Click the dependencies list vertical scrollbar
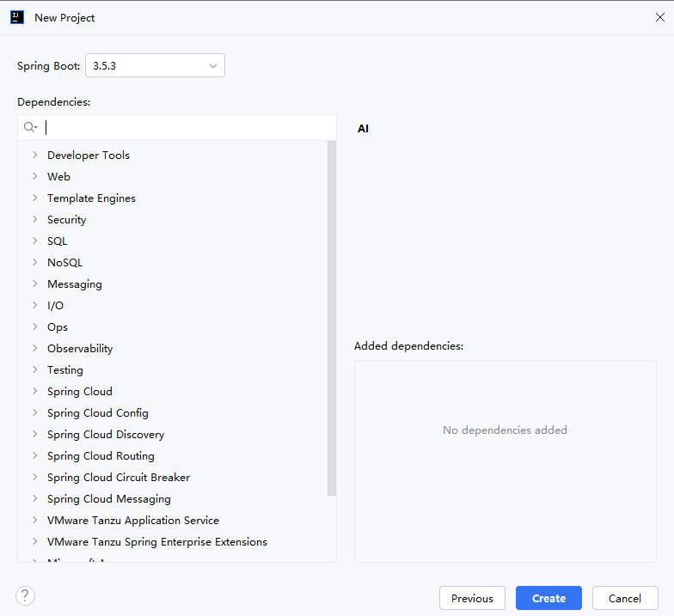Viewport: 674px width, 616px height. (332, 318)
